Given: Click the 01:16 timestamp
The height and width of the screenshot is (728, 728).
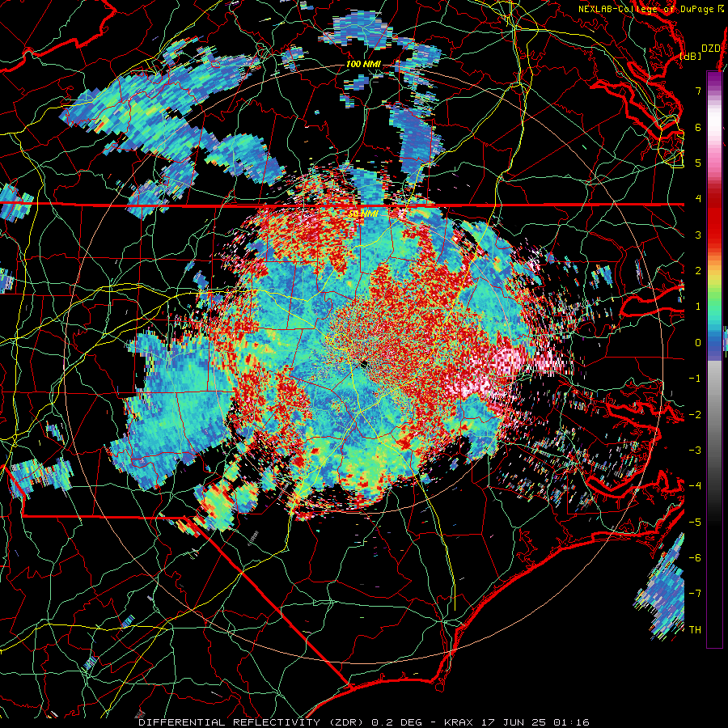Looking at the screenshot, I should pyautogui.click(x=574, y=722).
